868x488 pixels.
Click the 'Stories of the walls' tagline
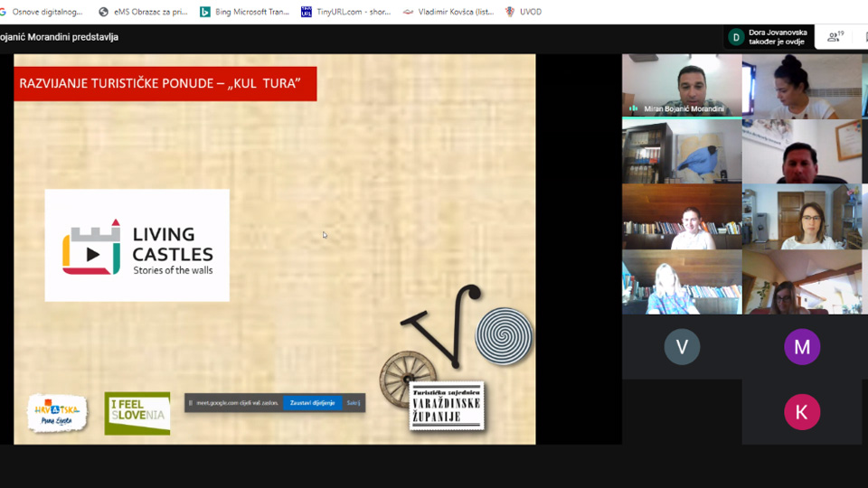pyautogui.click(x=173, y=270)
